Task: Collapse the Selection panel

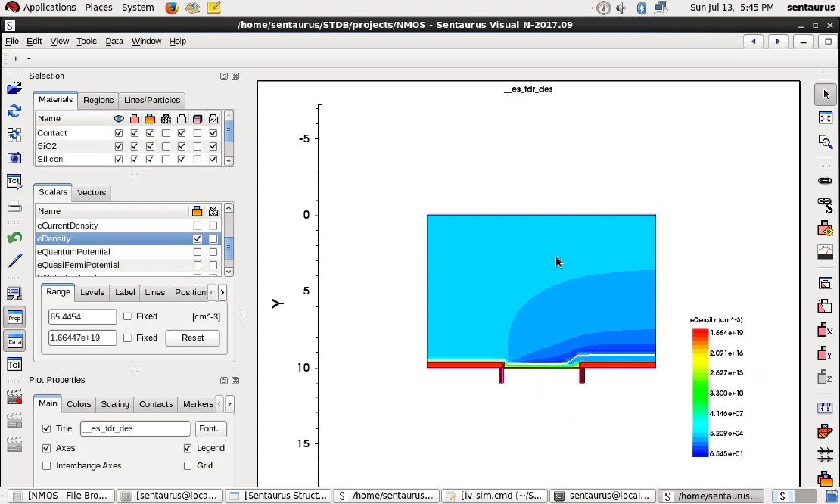Action: (x=223, y=76)
